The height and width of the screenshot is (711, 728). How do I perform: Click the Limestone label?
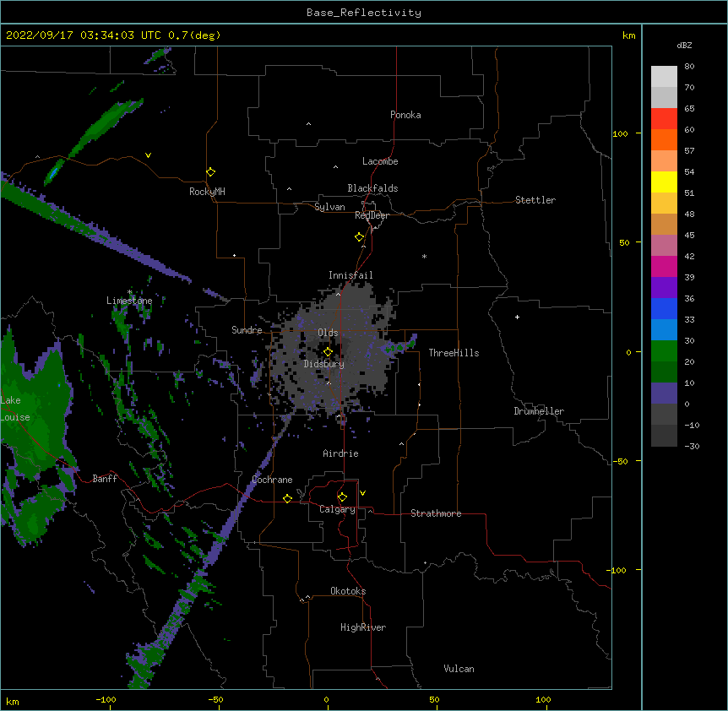(129, 301)
